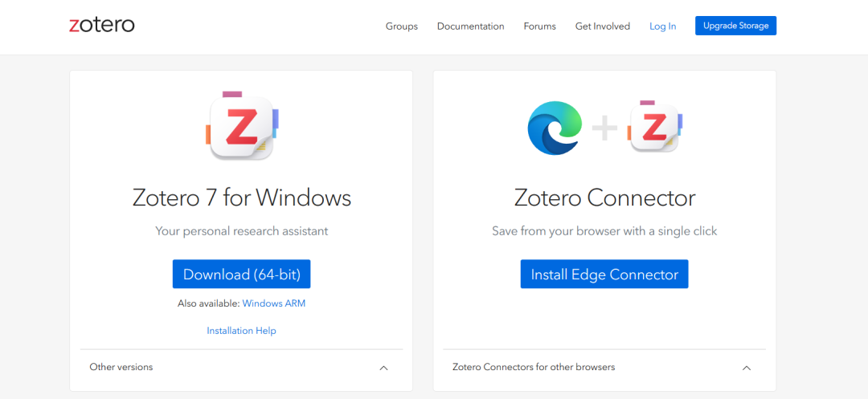Collapse Other versions chevron arrow

tap(383, 368)
